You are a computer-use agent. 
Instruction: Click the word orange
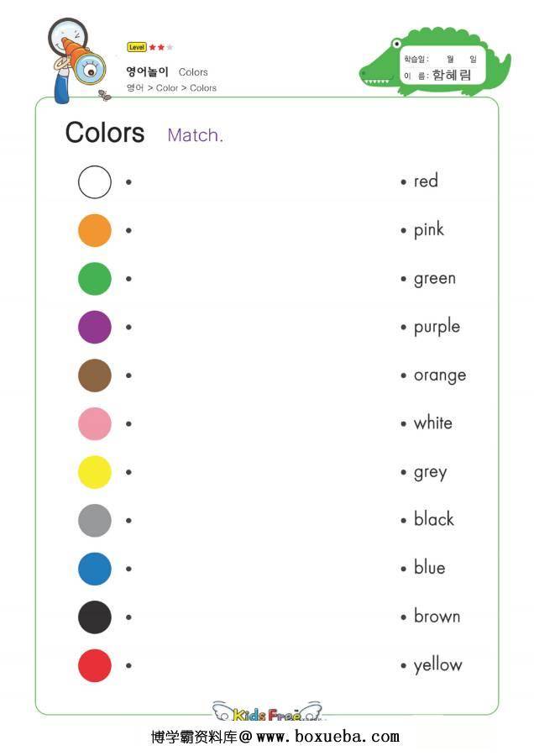click(440, 376)
